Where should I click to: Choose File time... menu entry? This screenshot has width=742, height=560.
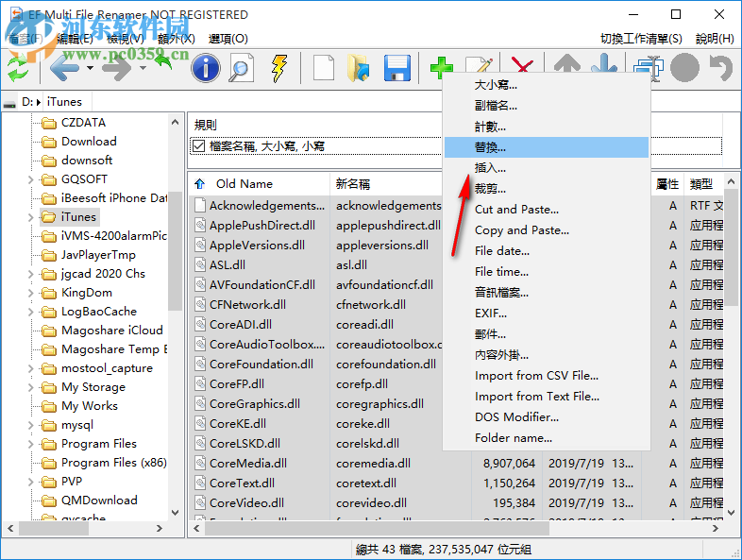(x=546, y=272)
